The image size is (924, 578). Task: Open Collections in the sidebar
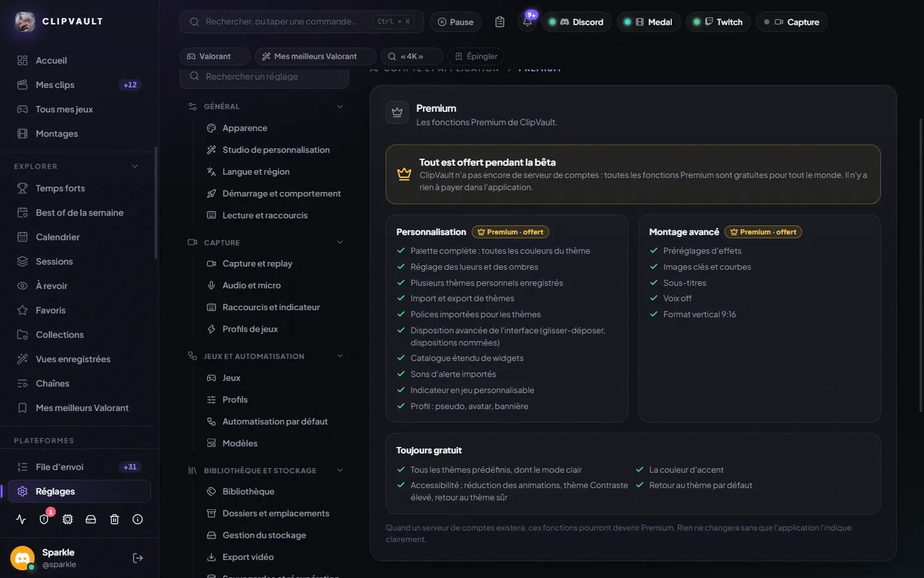point(79,335)
